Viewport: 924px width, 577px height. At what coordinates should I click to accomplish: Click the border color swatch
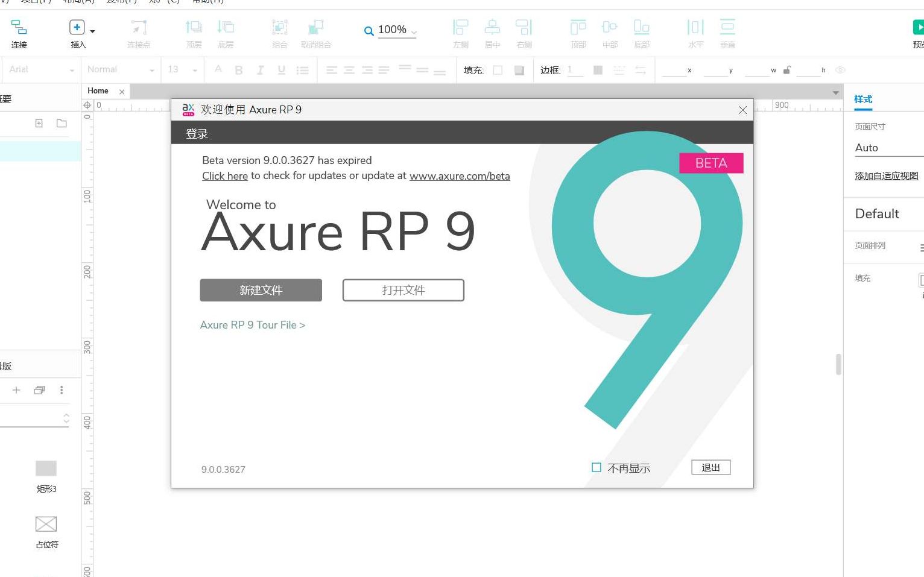pyautogui.click(x=598, y=70)
